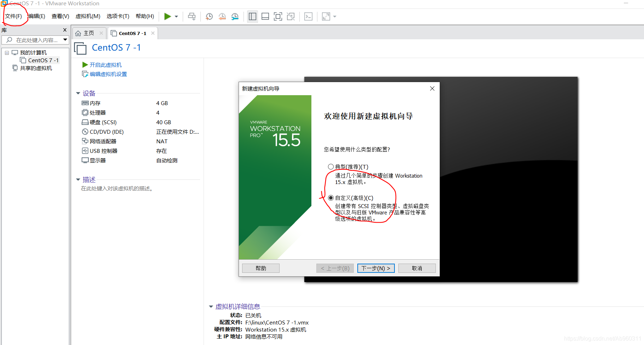
Task: Click the Revert to Snapshot icon
Action: [x=222, y=17]
